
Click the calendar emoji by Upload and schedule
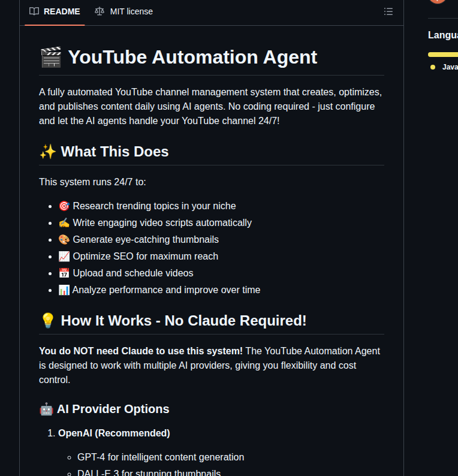coord(64,273)
